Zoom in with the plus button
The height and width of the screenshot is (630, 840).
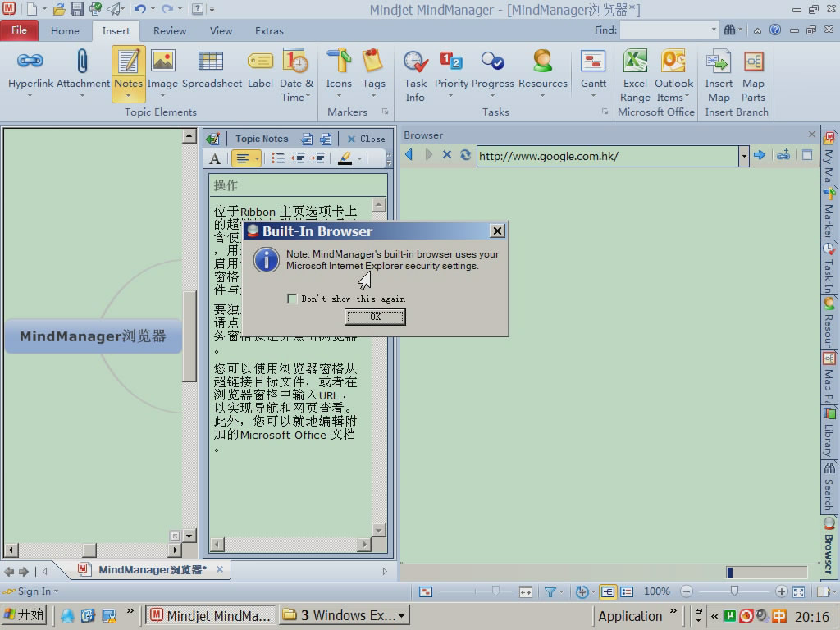point(781,591)
